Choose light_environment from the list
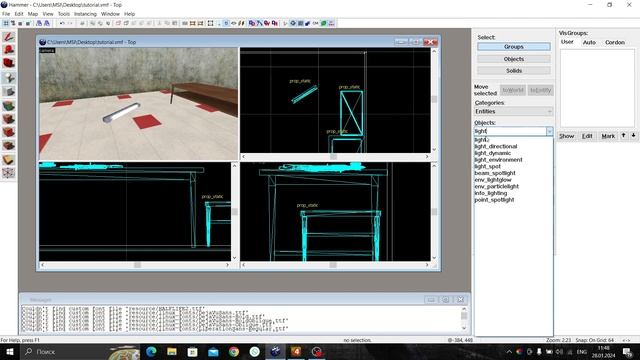 click(498, 160)
